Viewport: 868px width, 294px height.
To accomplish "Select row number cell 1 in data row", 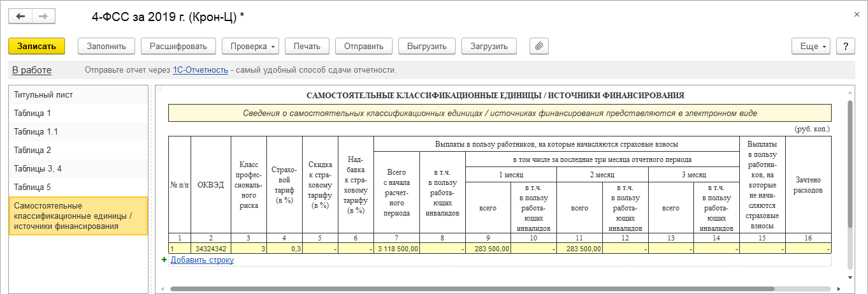I will click(180, 249).
